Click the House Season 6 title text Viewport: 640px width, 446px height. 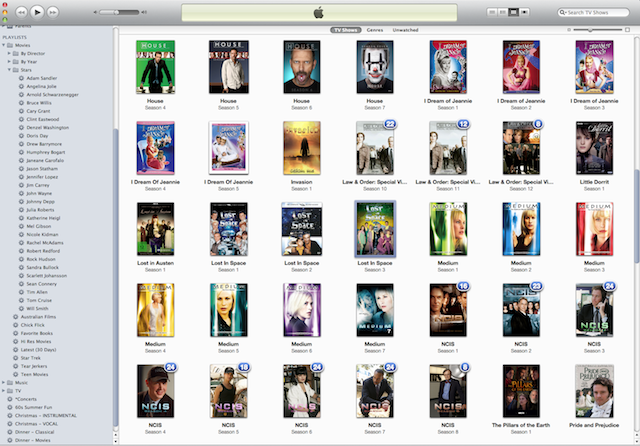tap(302, 101)
